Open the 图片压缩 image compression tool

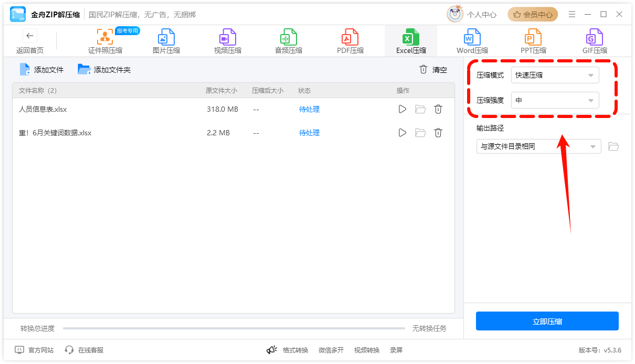point(166,41)
